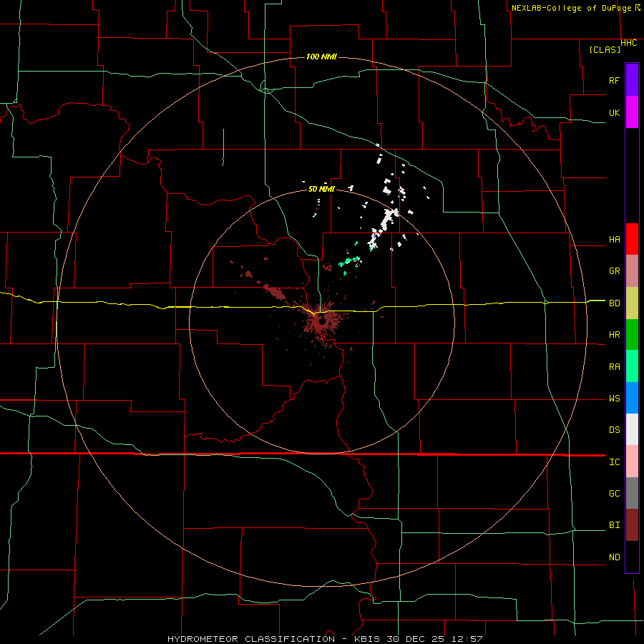Click the HR legend label
Viewport: 644px width, 644px height.
point(614,335)
